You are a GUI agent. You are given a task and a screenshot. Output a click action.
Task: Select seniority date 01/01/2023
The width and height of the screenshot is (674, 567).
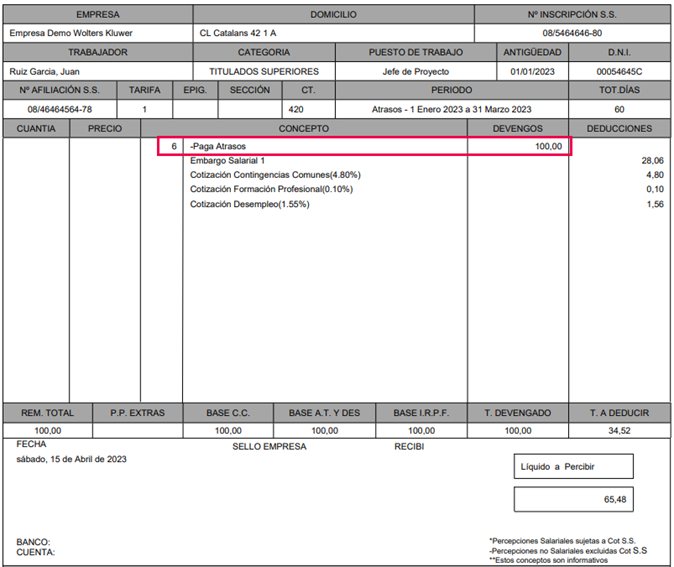533,71
